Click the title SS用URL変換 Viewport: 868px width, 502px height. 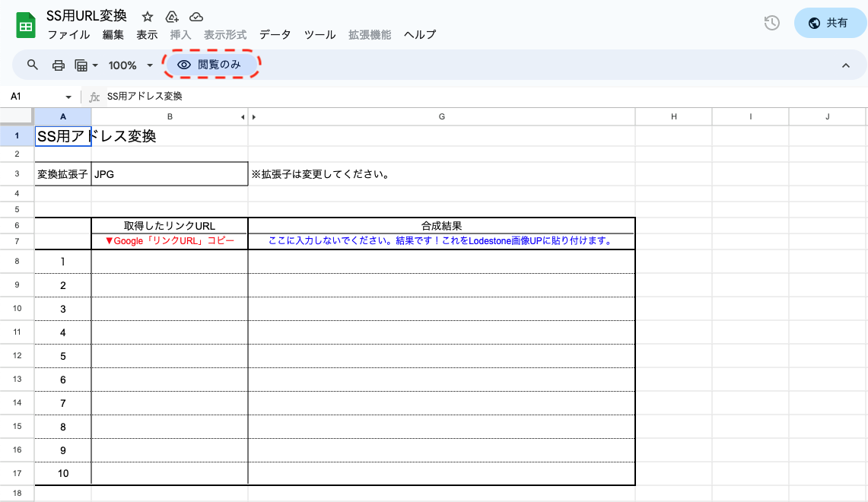click(x=87, y=15)
